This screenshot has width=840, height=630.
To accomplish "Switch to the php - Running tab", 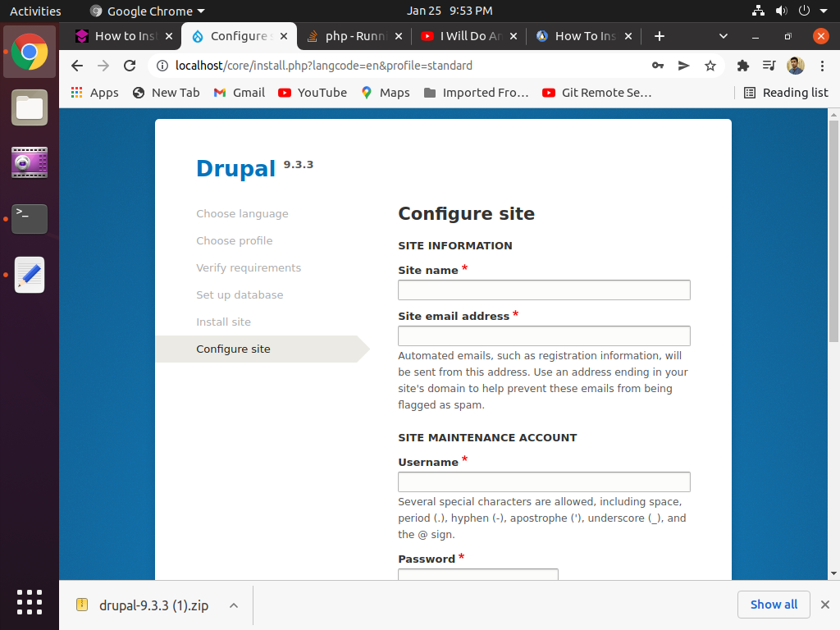I will 354,36.
